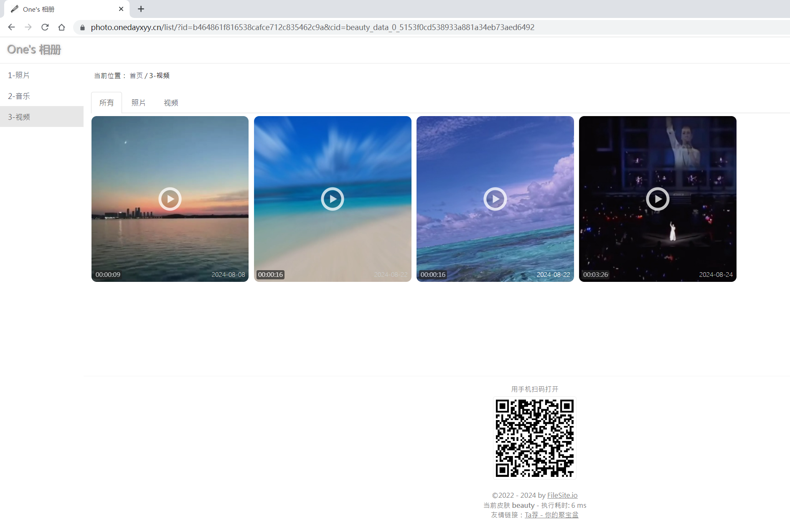This screenshot has width=790, height=532.
Task: Go back to previous page
Action: (11, 27)
